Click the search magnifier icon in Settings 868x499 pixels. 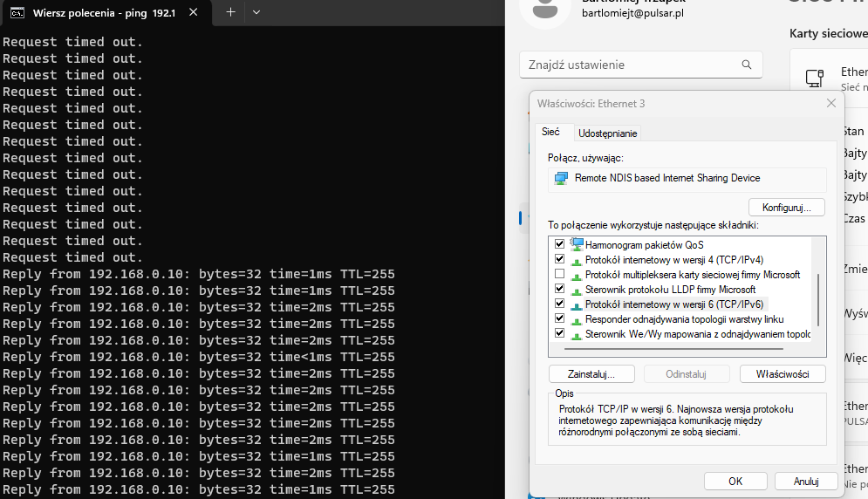click(x=746, y=65)
